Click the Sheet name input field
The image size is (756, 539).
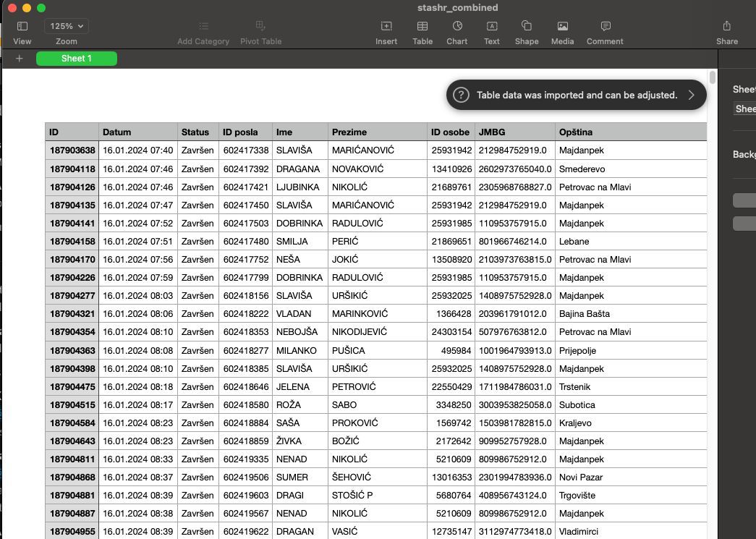tap(747, 109)
